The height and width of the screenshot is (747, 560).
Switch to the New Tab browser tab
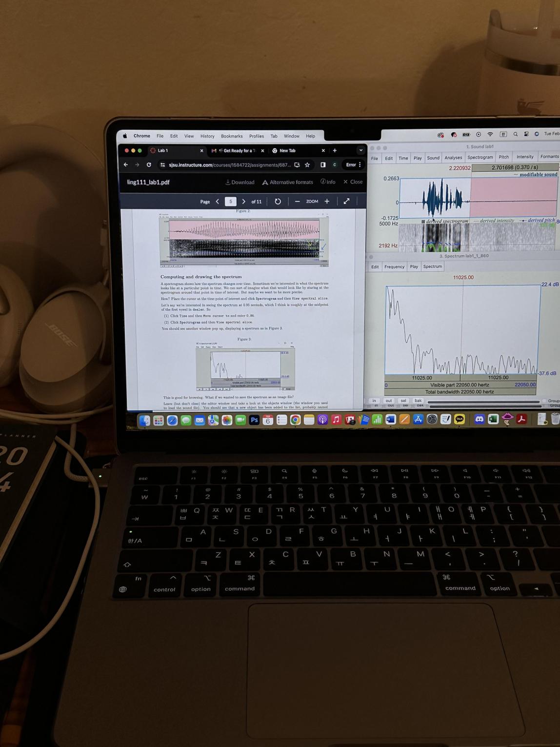tap(287, 150)
